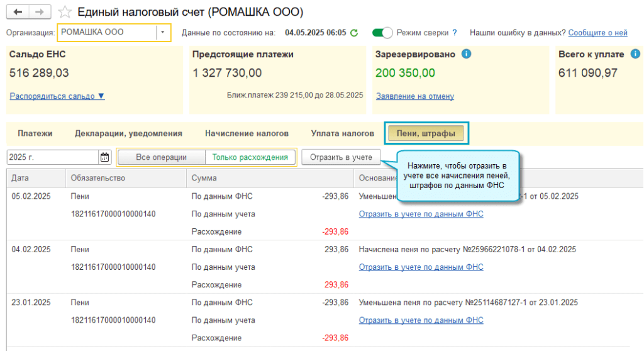
Task: Select the Только расхождения filter option
Action: (x=250, y=157)
